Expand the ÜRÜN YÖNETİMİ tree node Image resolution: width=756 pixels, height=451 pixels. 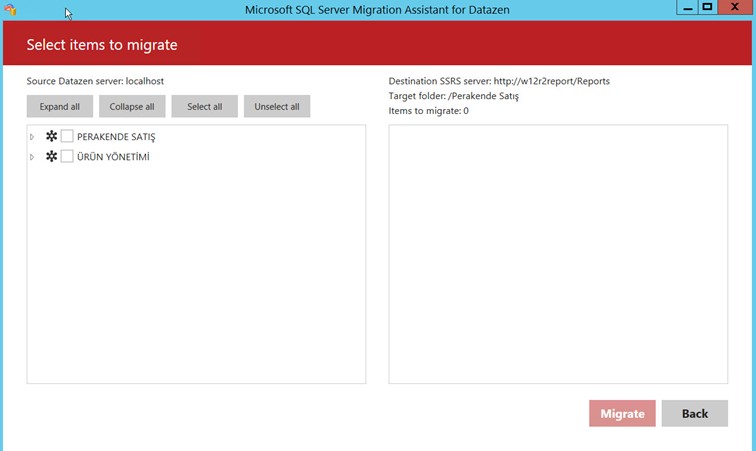click(32, 157)
